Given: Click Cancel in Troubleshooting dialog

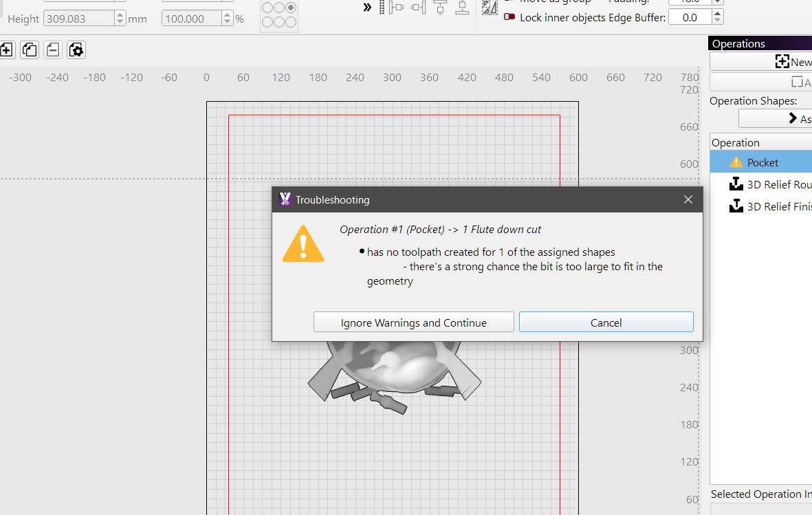Looking at the screenshot, I should [x=606, y=322].
